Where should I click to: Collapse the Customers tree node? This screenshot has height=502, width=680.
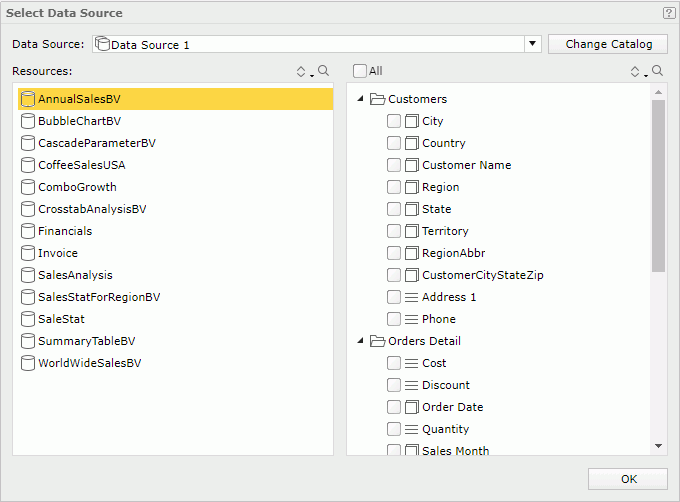click(360, 99)
